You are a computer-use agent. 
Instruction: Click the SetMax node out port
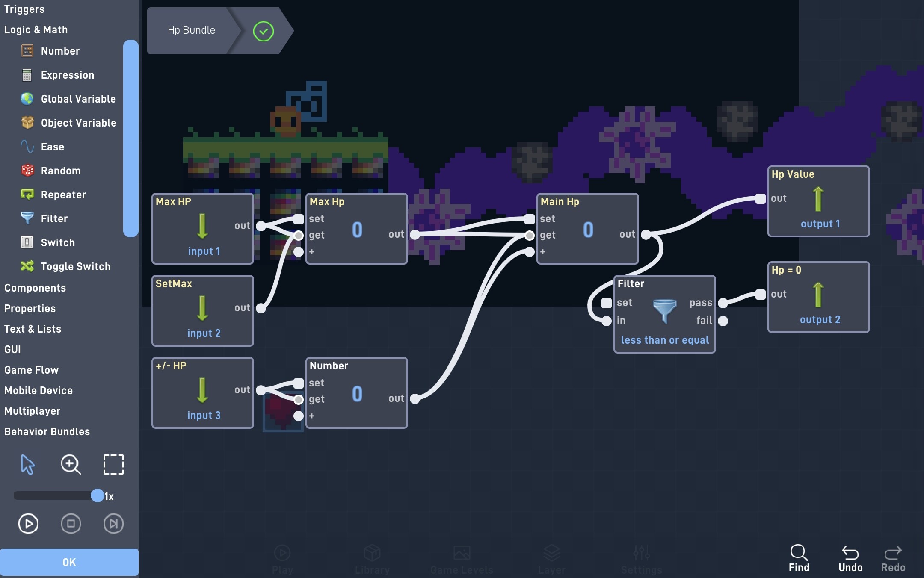(x=261, y=308)
